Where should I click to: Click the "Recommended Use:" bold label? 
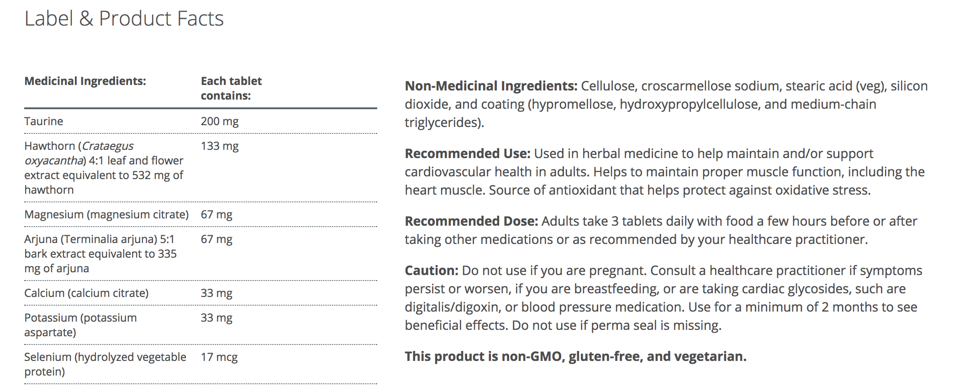[468, 154]
